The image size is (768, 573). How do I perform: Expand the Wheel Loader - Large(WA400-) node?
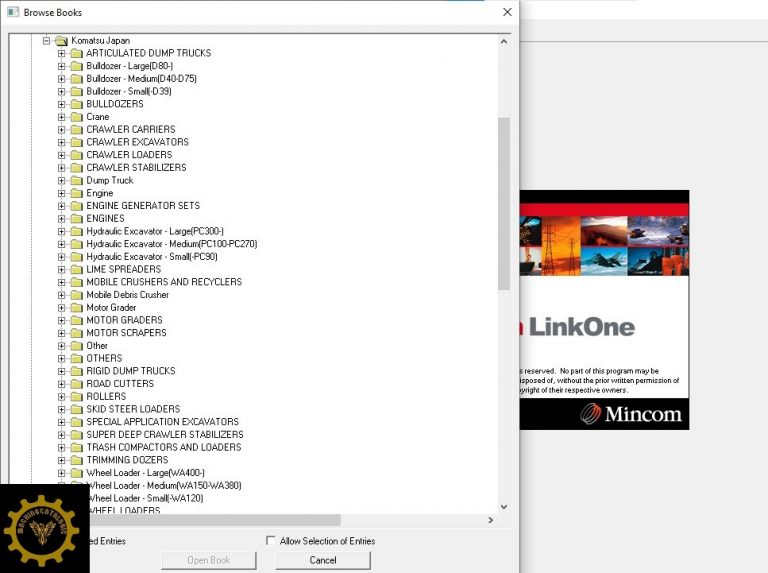coord(61,473)
